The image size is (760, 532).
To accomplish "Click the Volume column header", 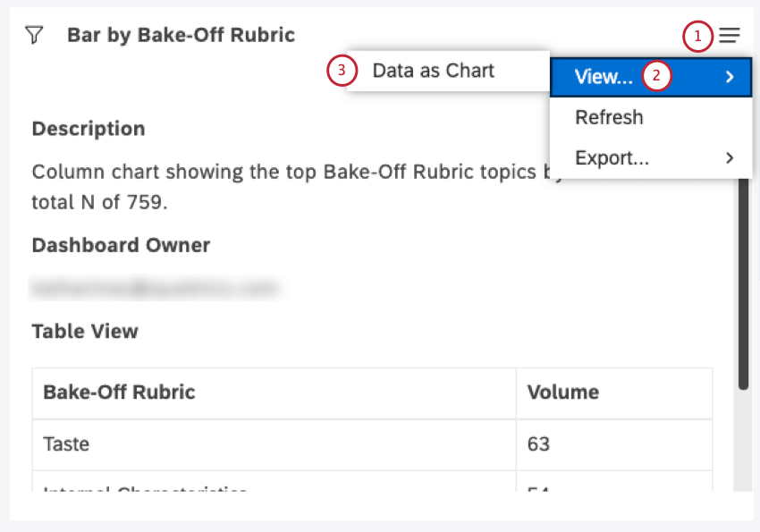I will [x=563, y=392].
